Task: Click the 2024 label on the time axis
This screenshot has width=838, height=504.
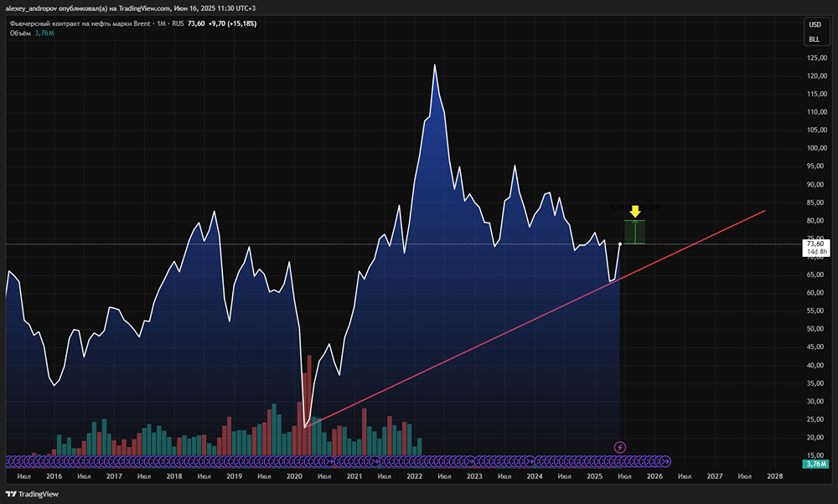Action: [535, 476]
